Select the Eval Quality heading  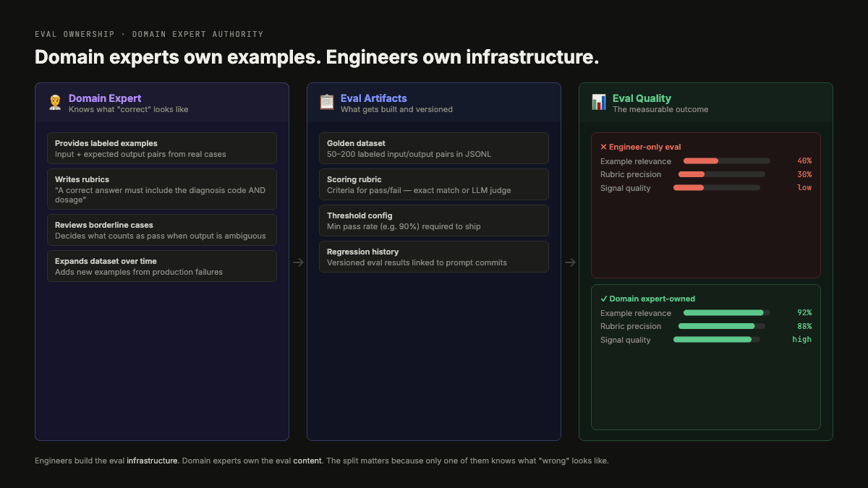click(x=642, y=98)
